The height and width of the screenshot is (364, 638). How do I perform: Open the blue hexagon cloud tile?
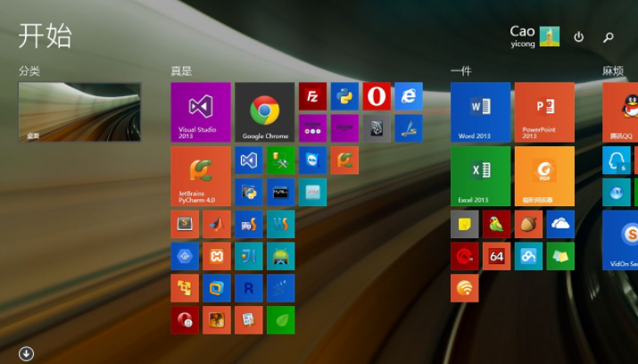point(185,256)
